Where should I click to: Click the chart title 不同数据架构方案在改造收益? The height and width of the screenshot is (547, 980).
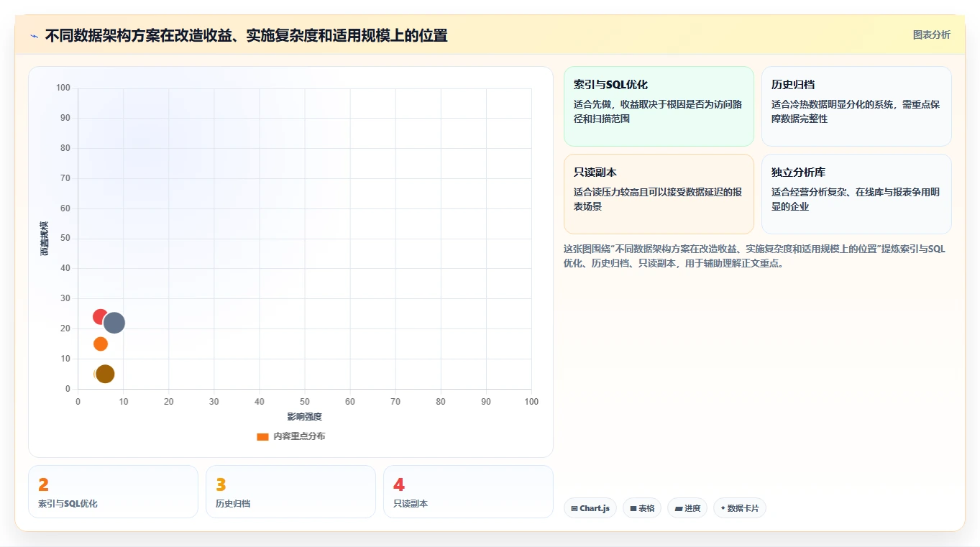pyautogui.click(x=246, y=35)
